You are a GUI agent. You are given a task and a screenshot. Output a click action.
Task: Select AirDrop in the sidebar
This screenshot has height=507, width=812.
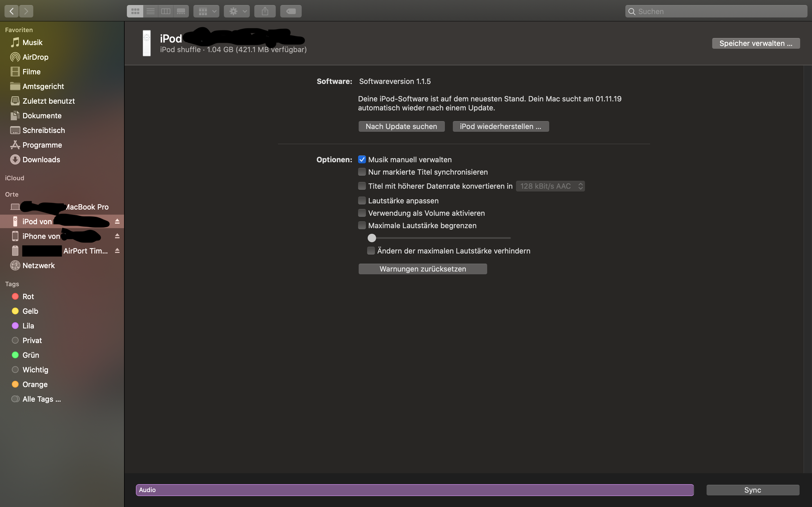35,57
